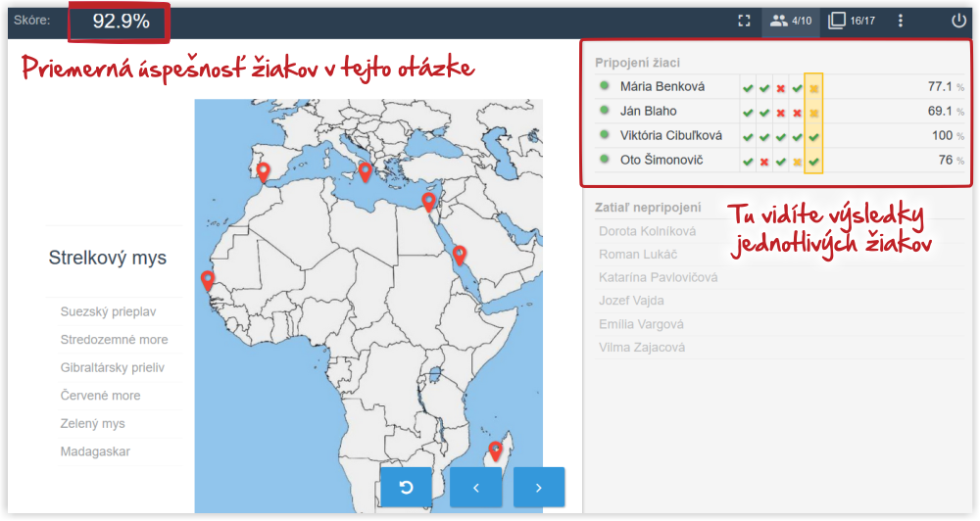
Task: Click the power icon to end session
Action: [958, 21]
